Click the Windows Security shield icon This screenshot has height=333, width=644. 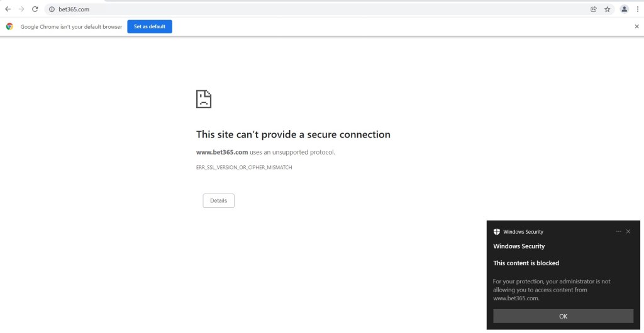point(497,232)
